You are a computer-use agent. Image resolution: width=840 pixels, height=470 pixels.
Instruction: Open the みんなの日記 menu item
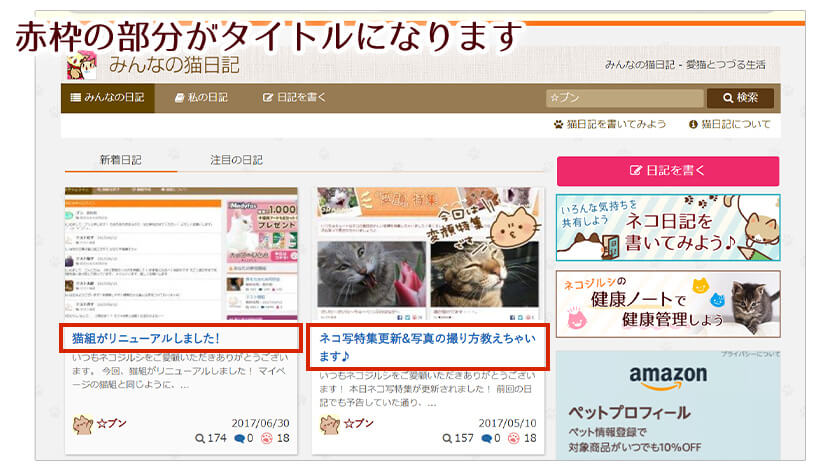coord(108,98)
